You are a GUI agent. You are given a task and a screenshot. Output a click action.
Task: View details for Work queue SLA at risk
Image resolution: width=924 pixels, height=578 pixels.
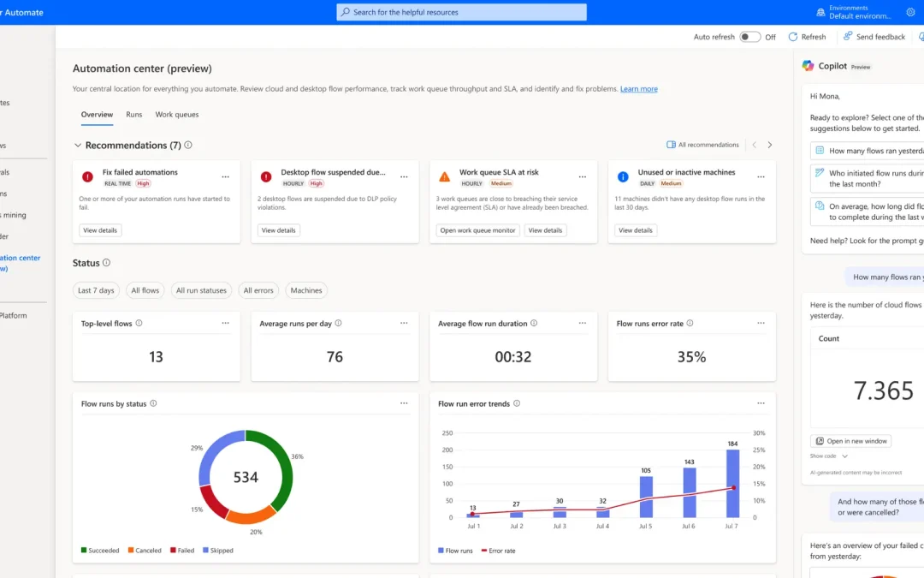click(545, 230)
